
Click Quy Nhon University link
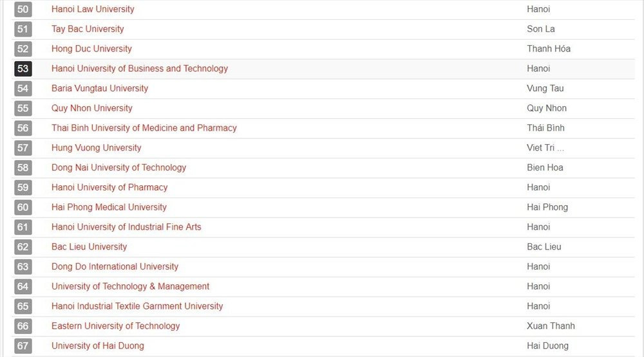[92, 108]
